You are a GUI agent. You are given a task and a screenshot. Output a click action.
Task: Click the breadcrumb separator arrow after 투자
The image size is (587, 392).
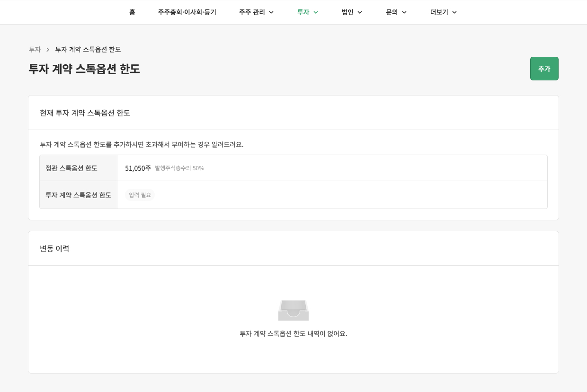click(x=48, y=49)
